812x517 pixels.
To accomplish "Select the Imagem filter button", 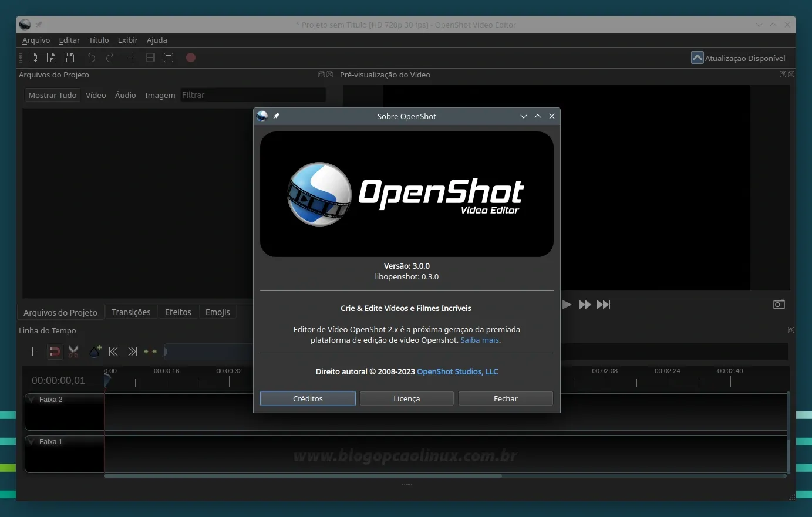I will click(160, 95).
